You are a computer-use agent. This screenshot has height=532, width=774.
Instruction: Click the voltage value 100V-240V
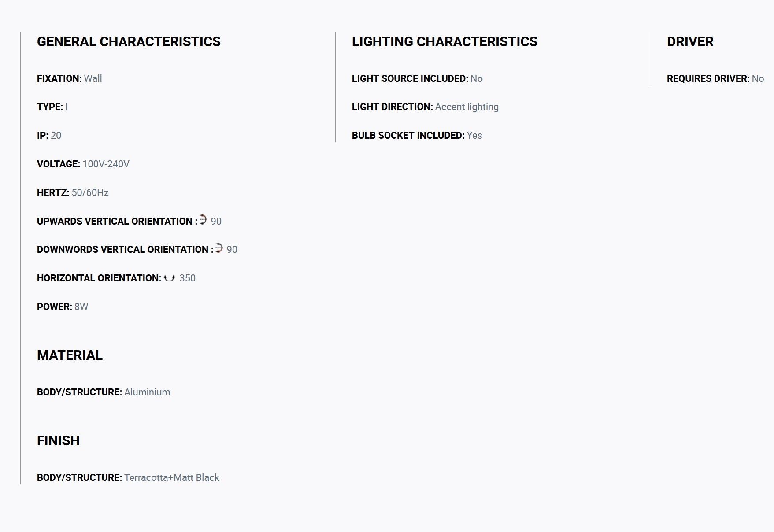tap(106, 164)
